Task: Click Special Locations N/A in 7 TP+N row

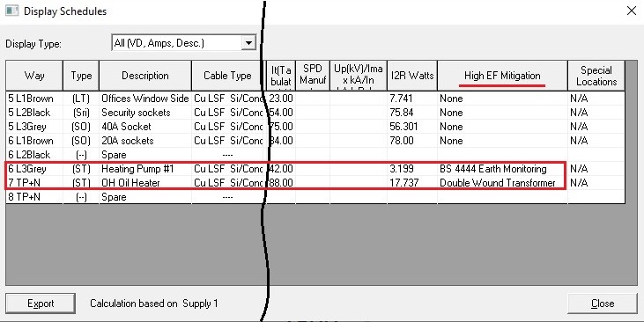Action: pyautogui.click(x=596, y=183)
